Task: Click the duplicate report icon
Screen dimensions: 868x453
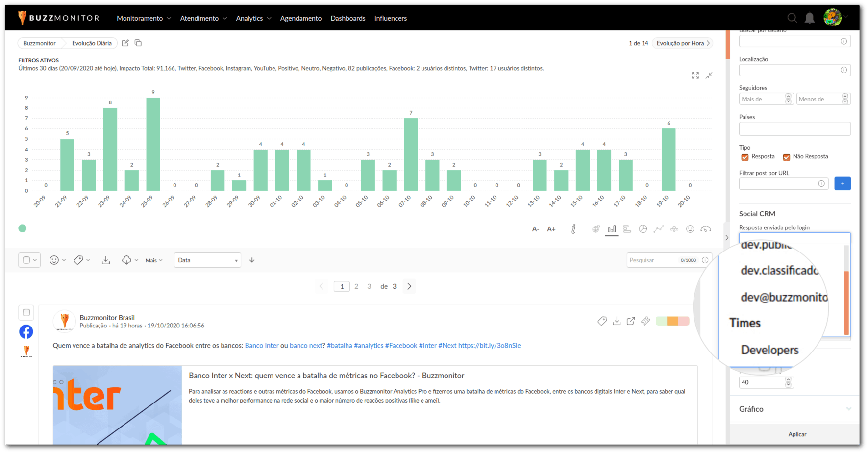Action: [138, 43]
